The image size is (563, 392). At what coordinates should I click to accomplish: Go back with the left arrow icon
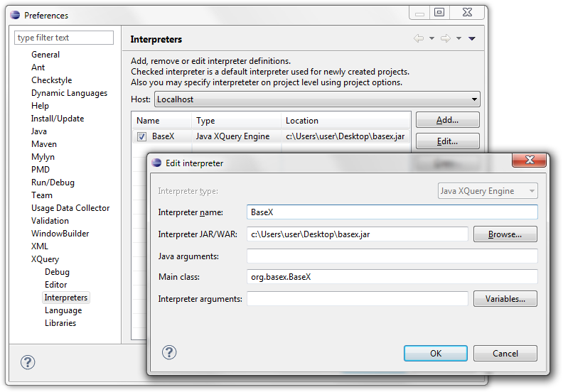pyautogui.click(x=418, y=38)
